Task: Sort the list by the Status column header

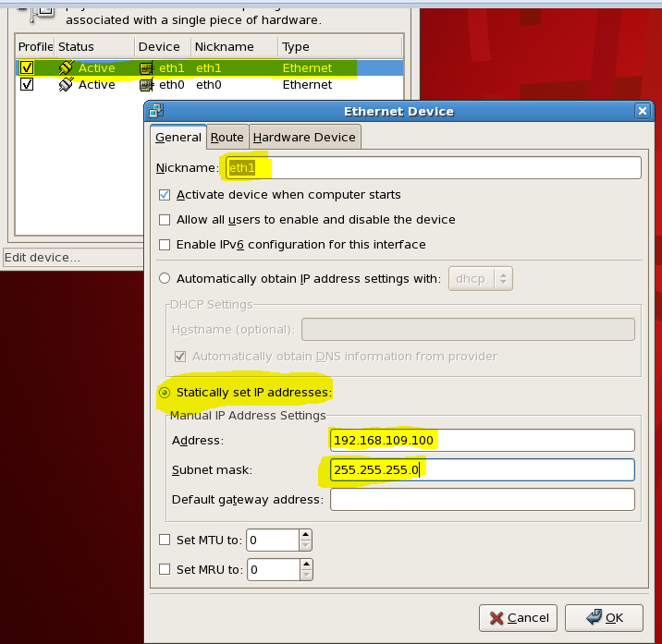Action: [94, 46]
